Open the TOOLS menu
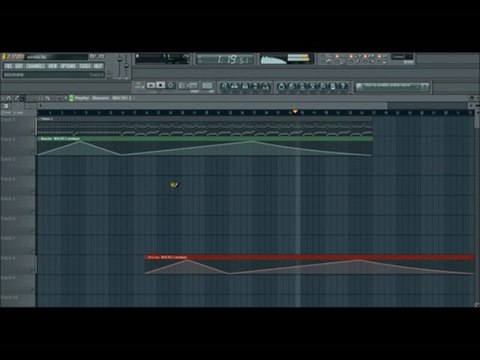This screenshot has height=360, width=480. (85, 66)
